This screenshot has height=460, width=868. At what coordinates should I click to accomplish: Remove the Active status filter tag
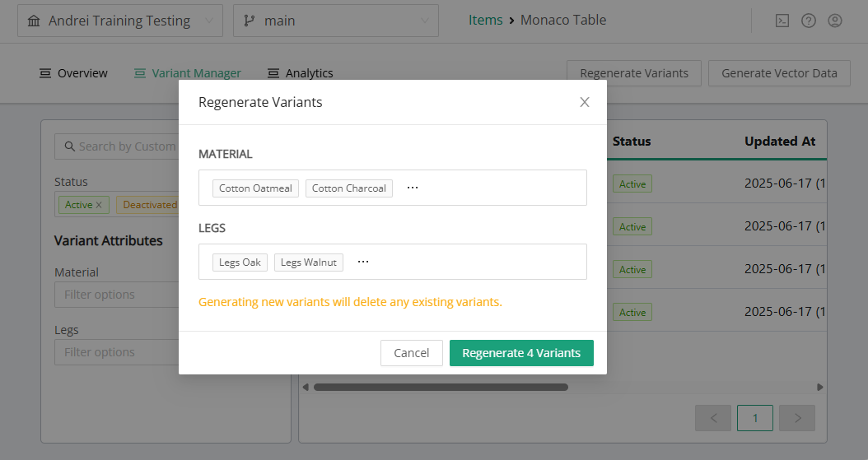(99, 205)
